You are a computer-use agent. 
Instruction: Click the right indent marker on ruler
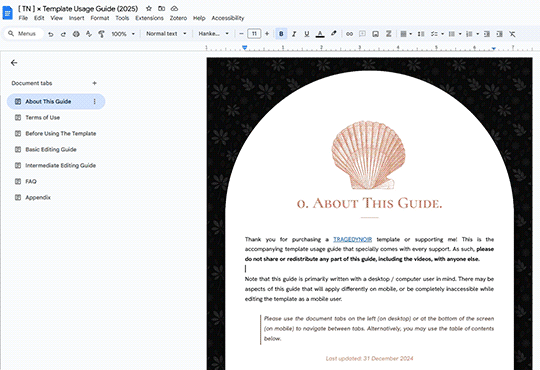(x=494, y=48)
